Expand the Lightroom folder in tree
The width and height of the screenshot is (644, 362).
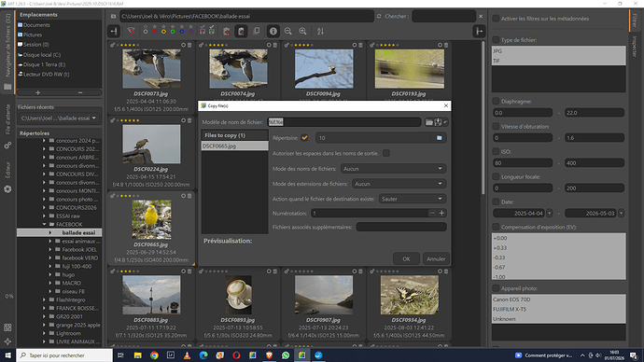(44, 333)
